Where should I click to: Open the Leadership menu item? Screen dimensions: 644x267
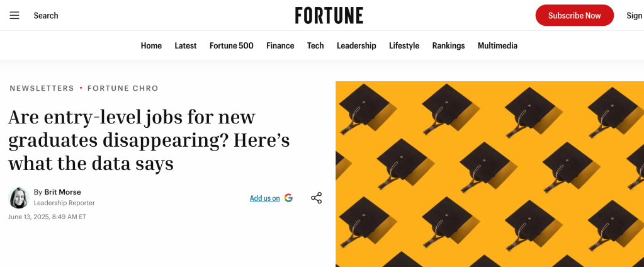(356, 45)
